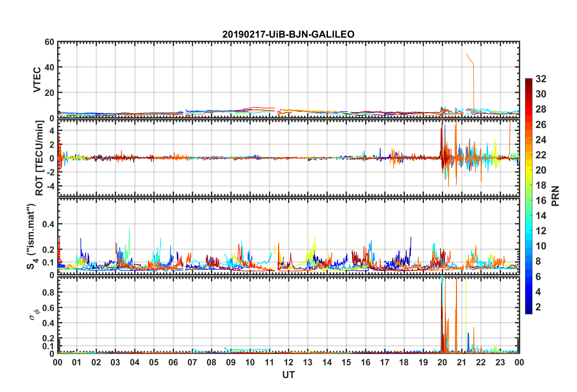Screen dimensions: 577x392
Task: Click the PRN colorbar
Action: coord(529,196)
